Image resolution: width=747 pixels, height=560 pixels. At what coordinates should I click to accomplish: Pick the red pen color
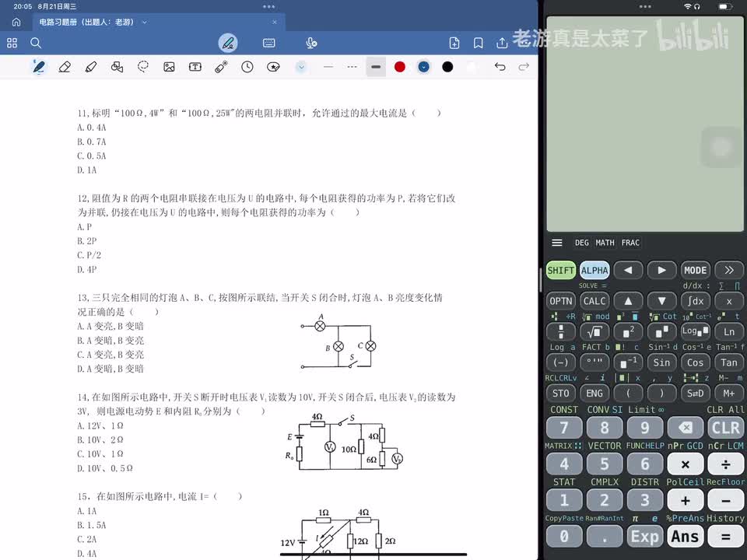pos(400,67)
